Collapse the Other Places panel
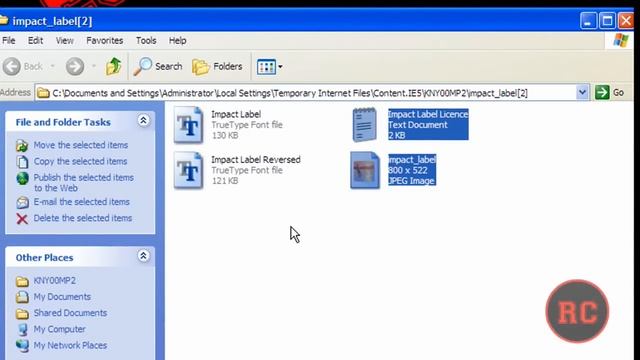640x360 pixels. pyautogui.click(x=143, y=256)
